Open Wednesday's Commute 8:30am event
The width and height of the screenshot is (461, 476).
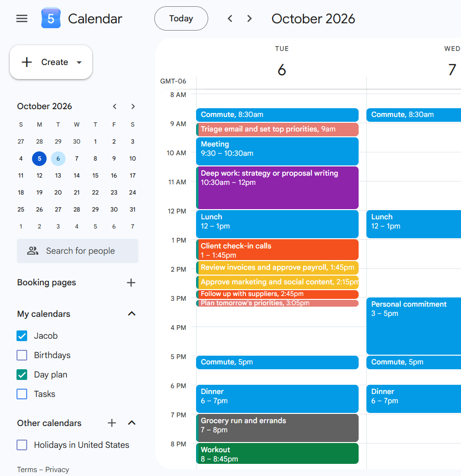coord(413,115)
